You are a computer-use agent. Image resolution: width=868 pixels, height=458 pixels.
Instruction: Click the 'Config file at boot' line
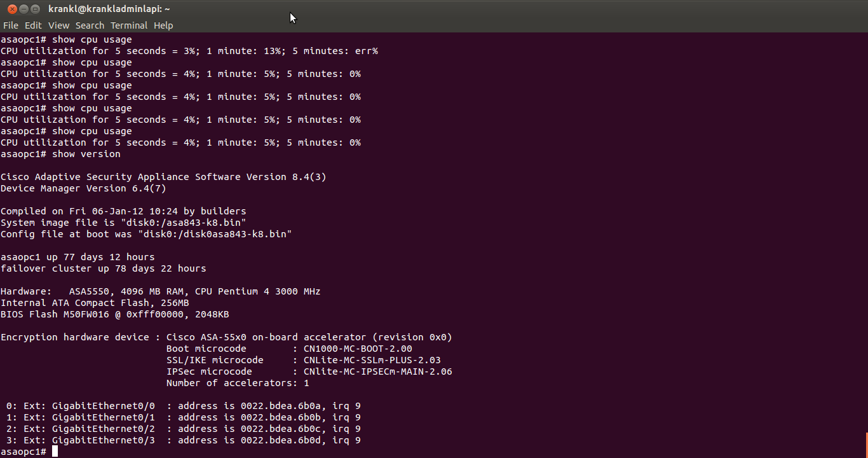coord(146,234)
